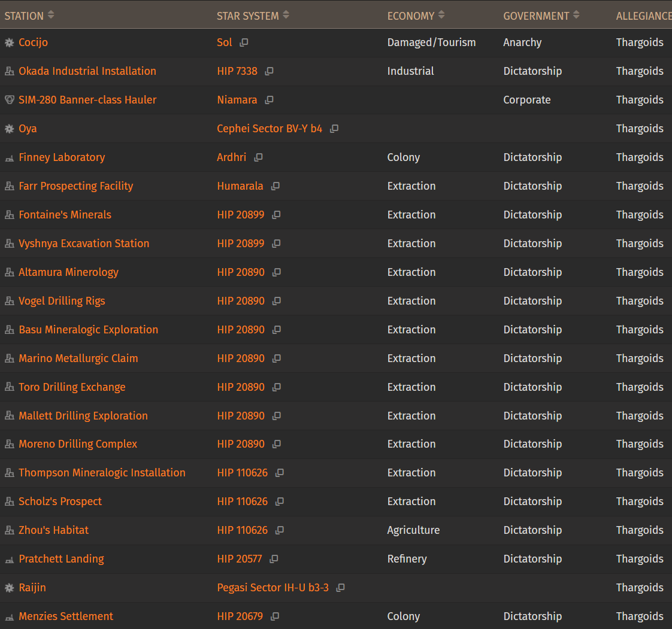Open Menzies Settlement station link

click(x=66, y=616)
